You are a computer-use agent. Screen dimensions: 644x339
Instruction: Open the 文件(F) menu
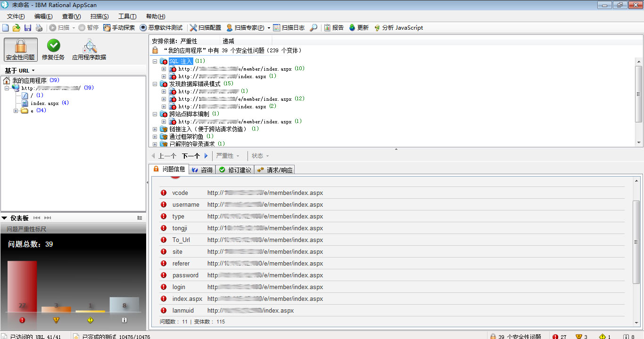[16, 16]
